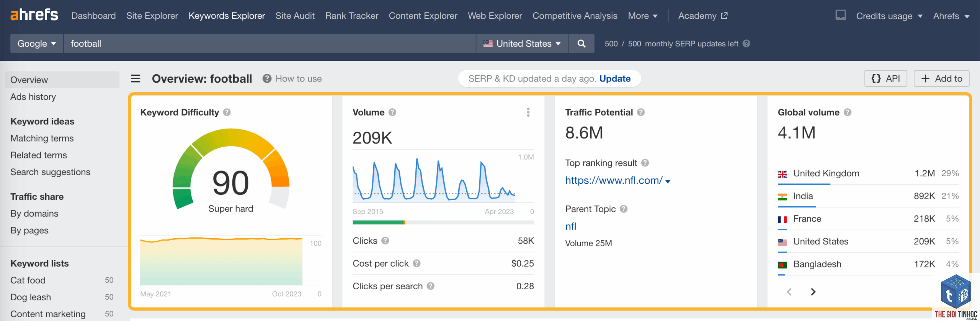Viewport: 980px width, 321px height.
Task: Click the Update SERP link
Action: point(615,79)
